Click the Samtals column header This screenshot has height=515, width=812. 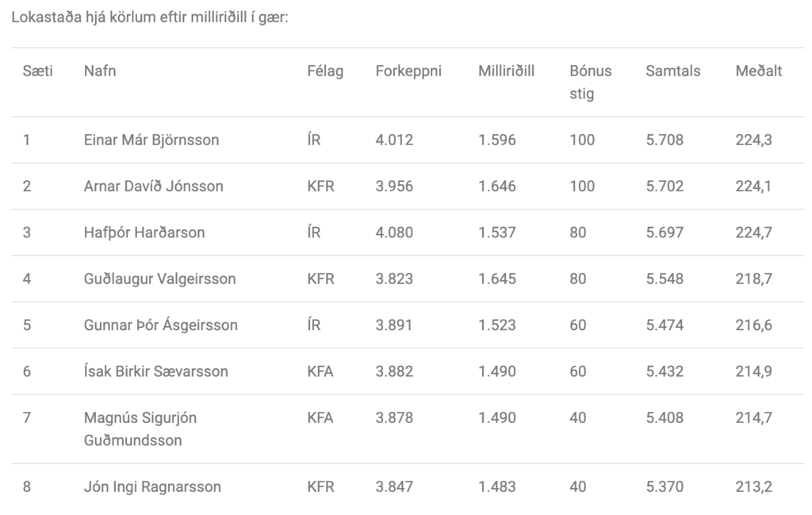click(x=672, y=71)
